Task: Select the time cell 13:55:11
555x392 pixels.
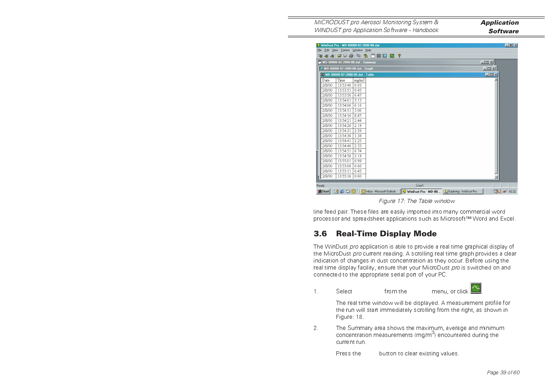Action: pyautogui.click(x=345, y=171)
